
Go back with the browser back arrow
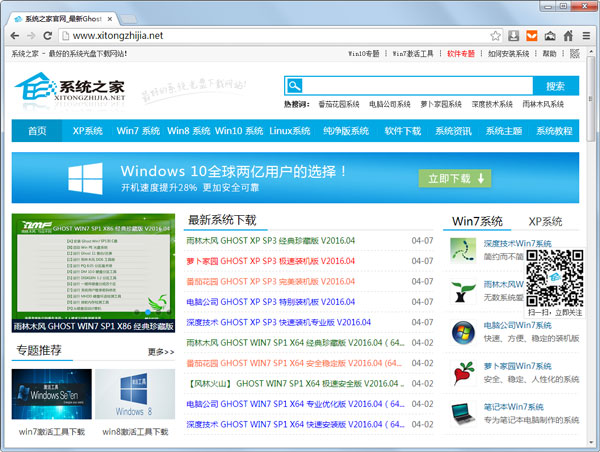15,36
